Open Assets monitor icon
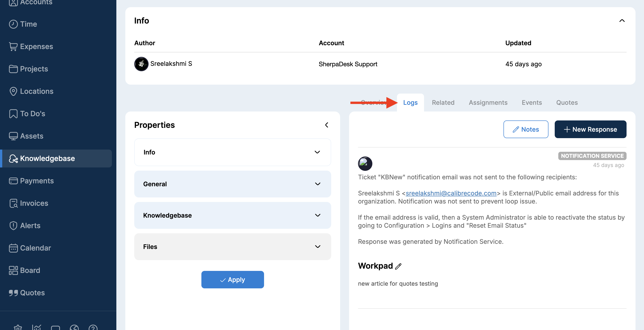 pos(13,136)
